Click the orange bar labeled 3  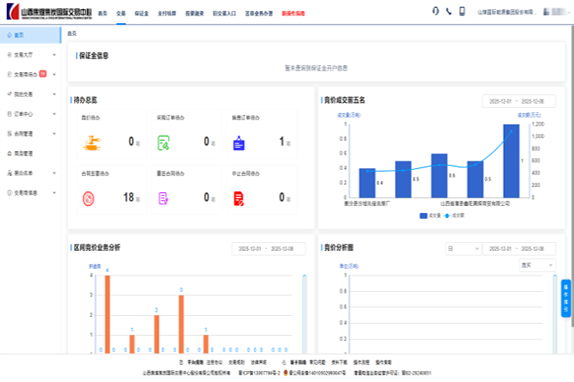coord(181,324)
